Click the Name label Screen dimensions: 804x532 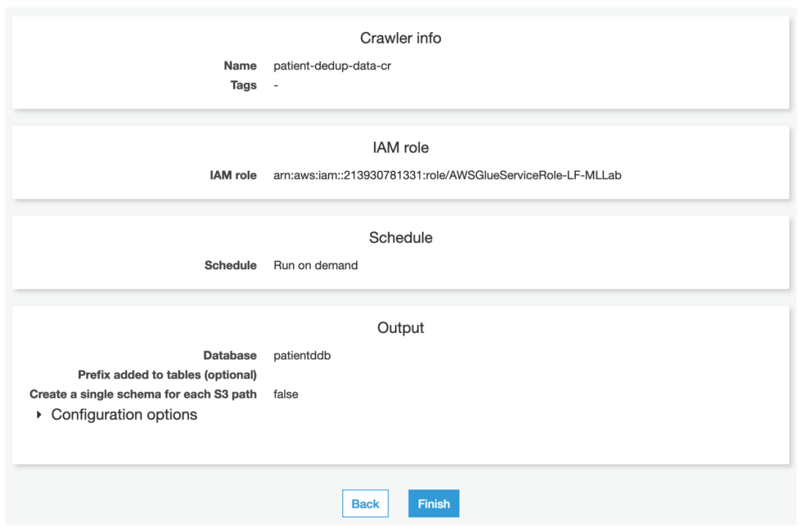[x=240, y=66]
